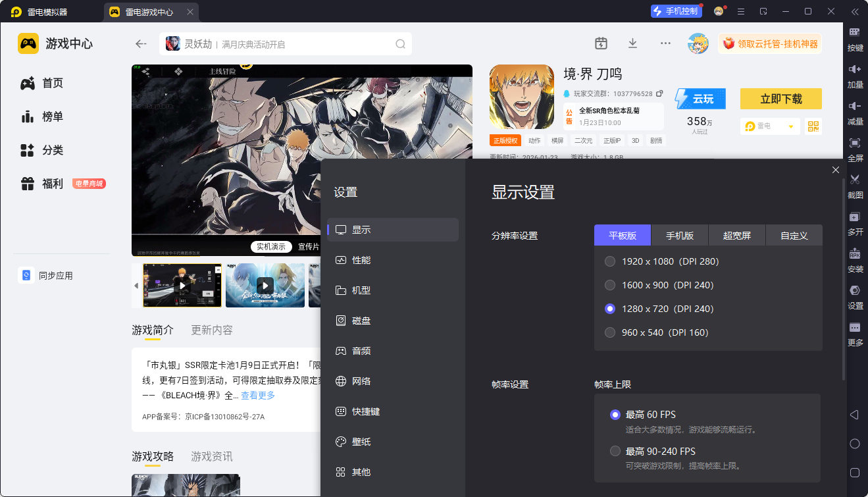Image resolution: width=868 pixels, height=497 pixels.
Task: Click the search magnifier icon
Action: point(400,44)
